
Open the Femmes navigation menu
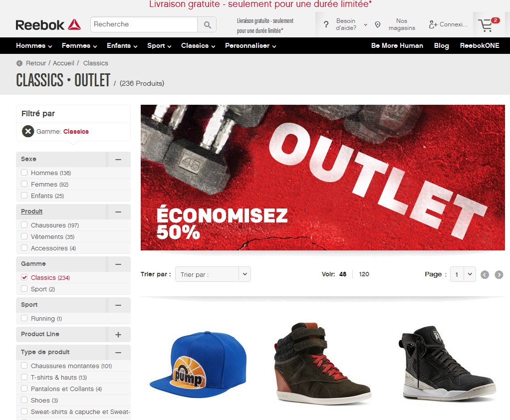click(79, 46)
